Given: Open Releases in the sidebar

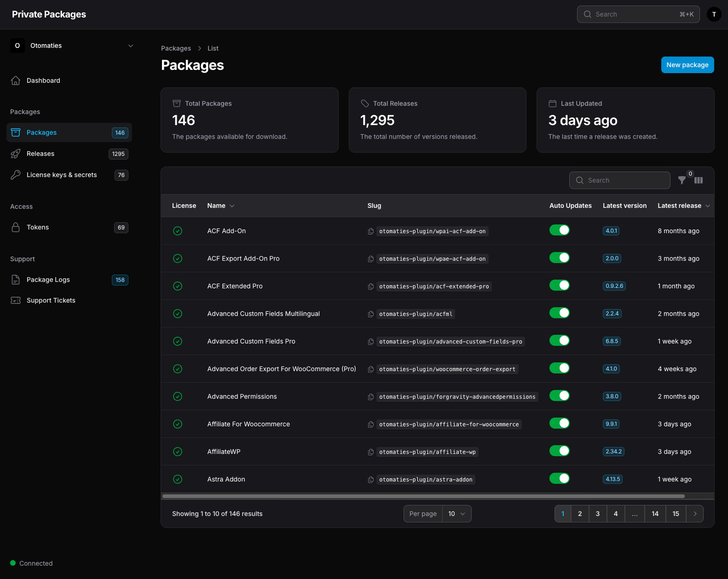Looking at the screenshot, I should coord(69,154).
